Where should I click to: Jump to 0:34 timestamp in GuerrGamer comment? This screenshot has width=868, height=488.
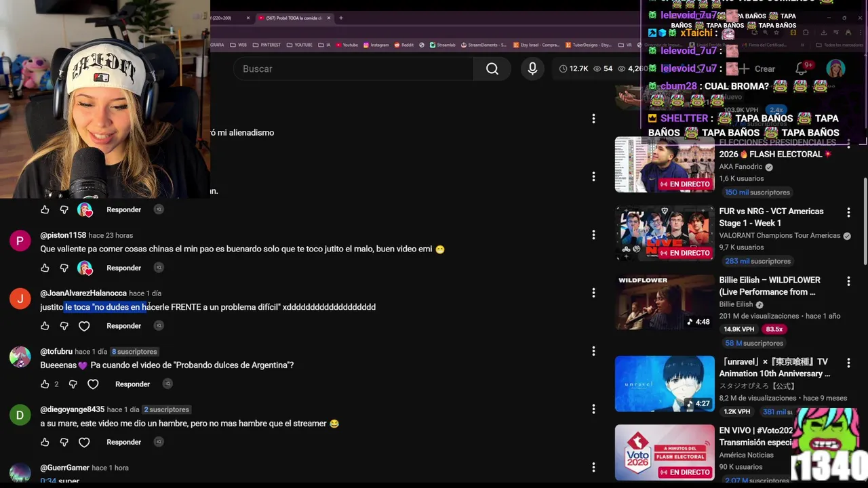(48, 481)
